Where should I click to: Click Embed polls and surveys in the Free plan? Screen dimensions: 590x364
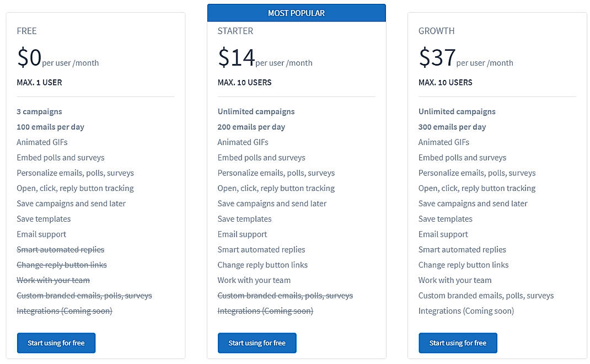click(x=61, y=158)
